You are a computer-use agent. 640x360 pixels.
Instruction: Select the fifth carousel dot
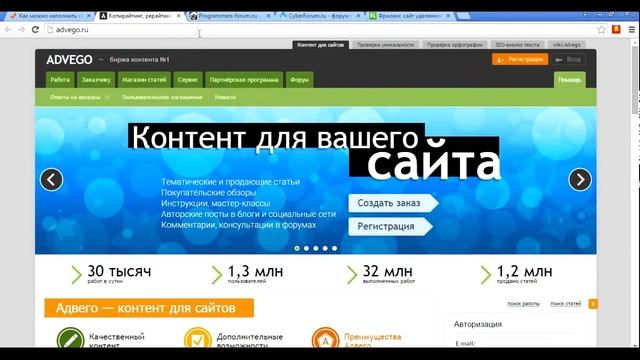334,248
